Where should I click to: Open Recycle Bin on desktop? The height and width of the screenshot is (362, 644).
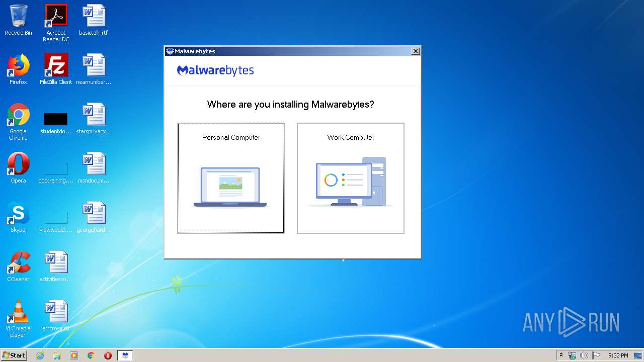point(18,20)
